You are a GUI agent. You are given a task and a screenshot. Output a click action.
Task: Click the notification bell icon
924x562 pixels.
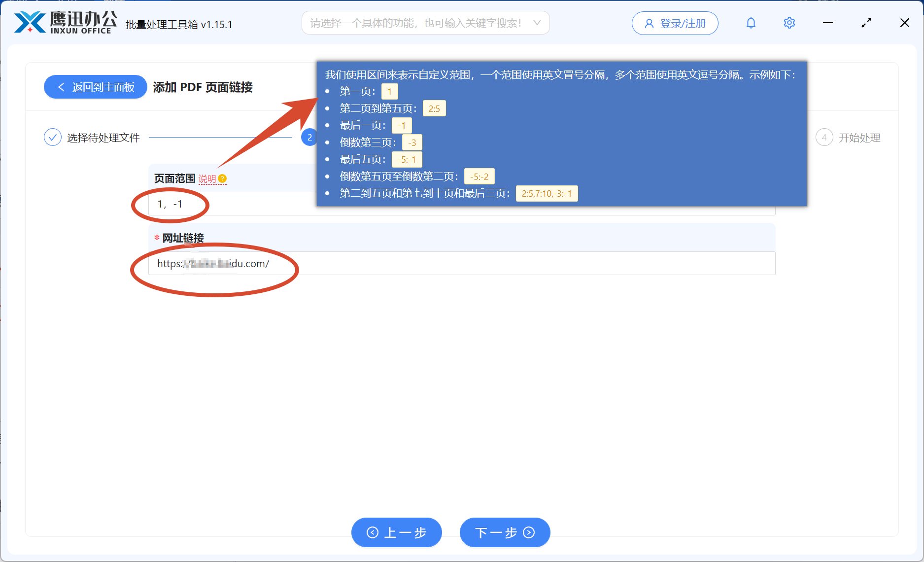751,23
